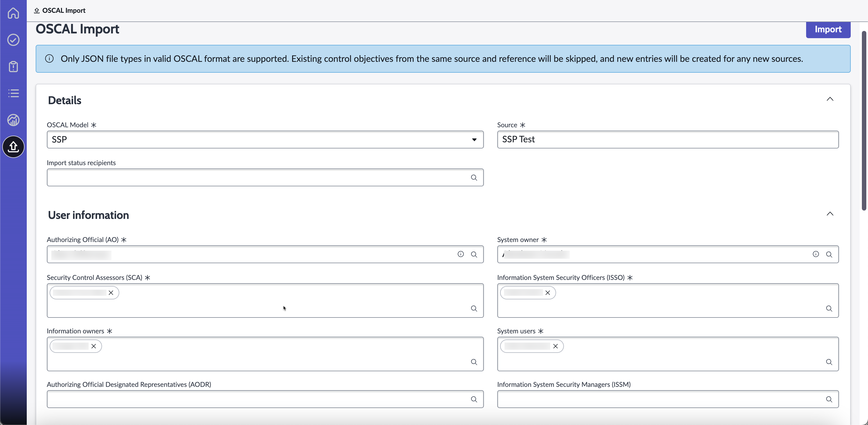Image resolution: width=868 pixels, height=425 pixels.
Task: Click the Import button
Action: [x=828, y=30]
